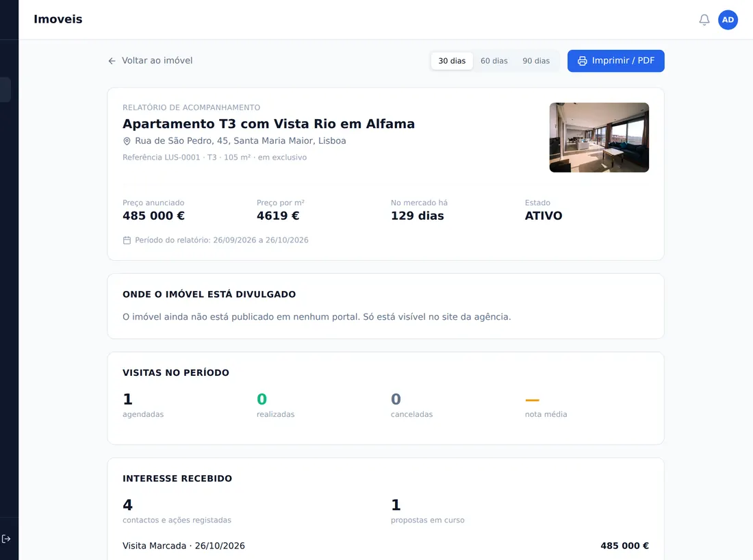The width and height of the screenshot is (753, 560).
Task: Click the RELATÓRIO DE ACOMPANHAMENTO label
Action: click(192, 107)
